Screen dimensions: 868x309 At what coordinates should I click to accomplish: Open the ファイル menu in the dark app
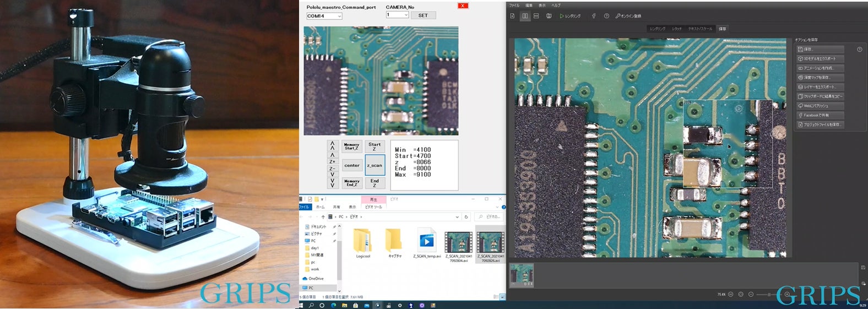[514, 6]
